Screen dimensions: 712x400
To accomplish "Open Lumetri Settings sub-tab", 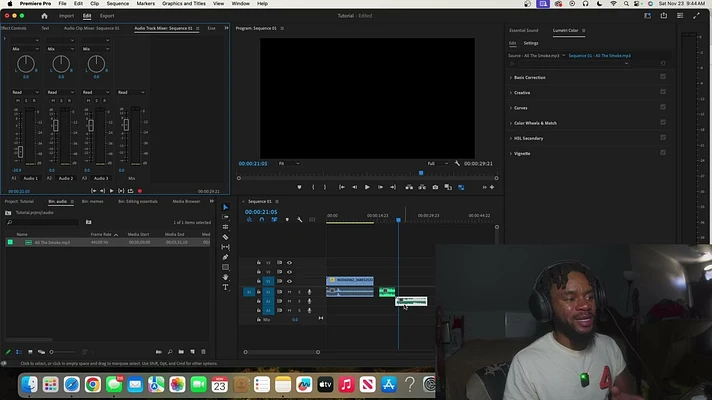I will tap(531, 43).
